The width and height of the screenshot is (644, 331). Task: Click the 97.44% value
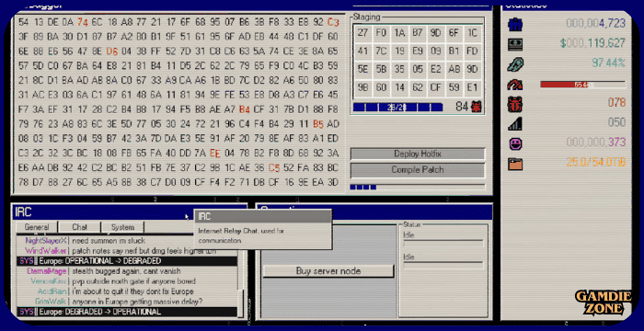[x=609, y=63]
